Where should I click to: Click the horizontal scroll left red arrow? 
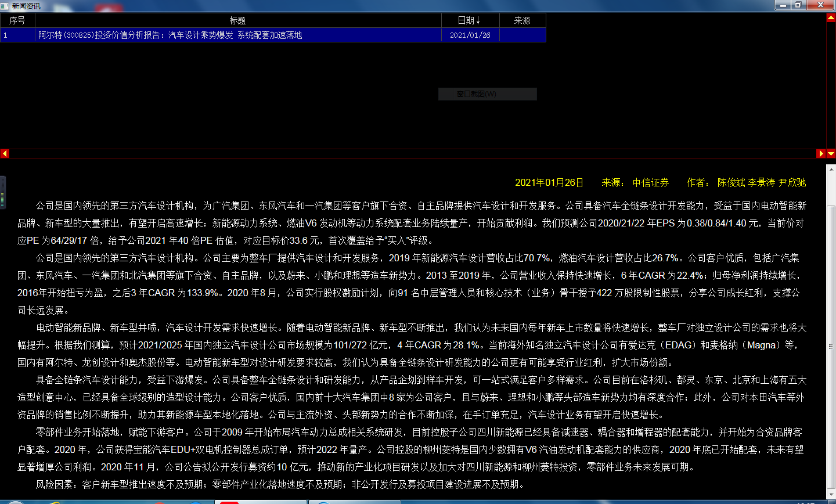(x=5, y=153)
